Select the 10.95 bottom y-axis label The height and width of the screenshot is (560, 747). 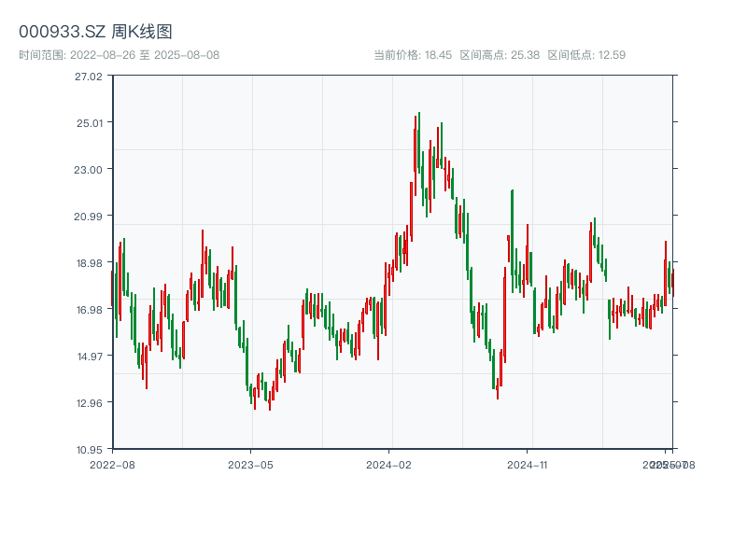(x=90, y=449)
